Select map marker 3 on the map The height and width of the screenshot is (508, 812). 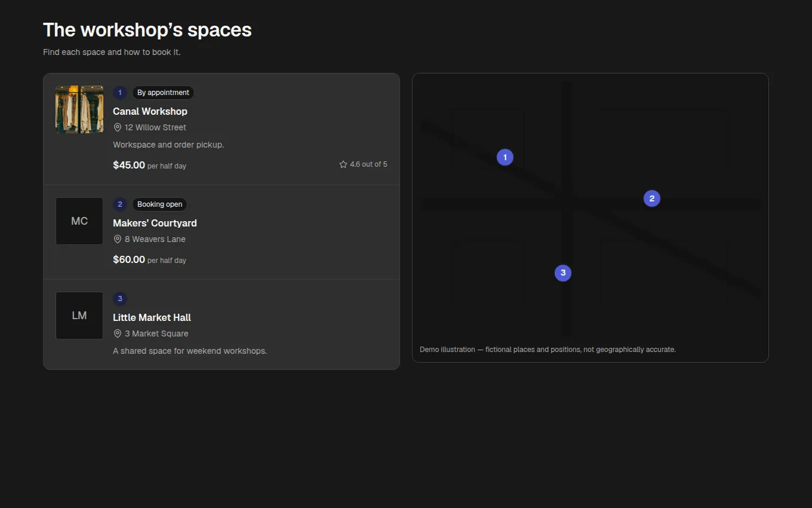coord(563,273)
